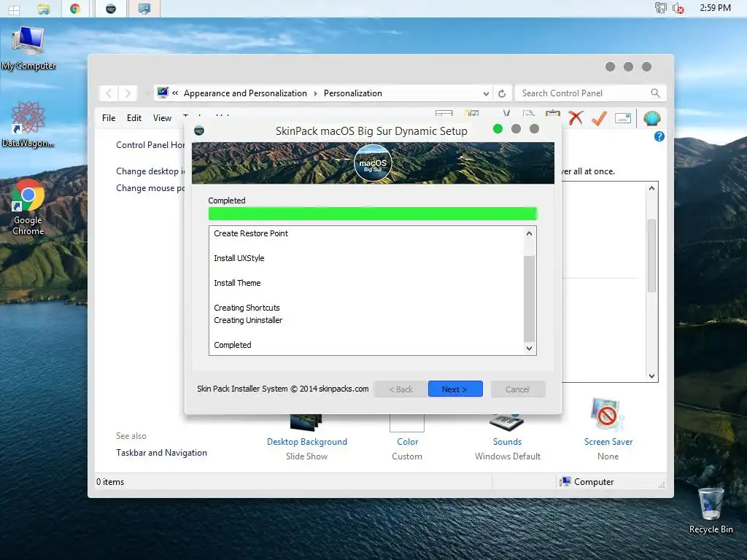Viewport: 747px width, 560px height.
Task: Open Chrome from the taskbar
Action: (x=75, y=9)
